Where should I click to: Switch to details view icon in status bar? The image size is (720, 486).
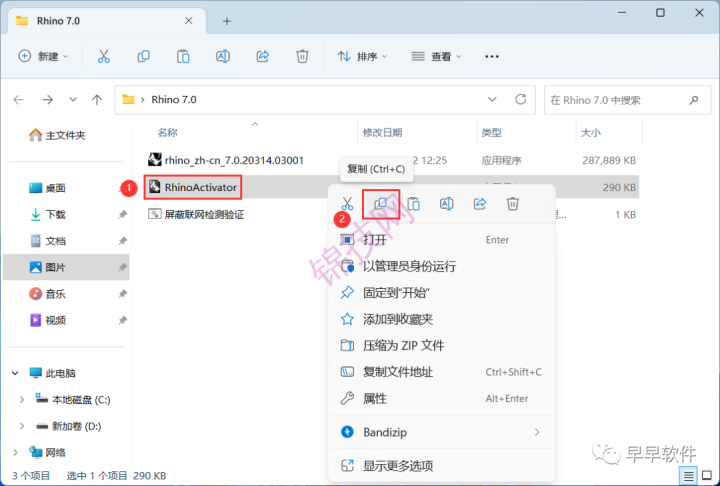(x=688, y=476)
